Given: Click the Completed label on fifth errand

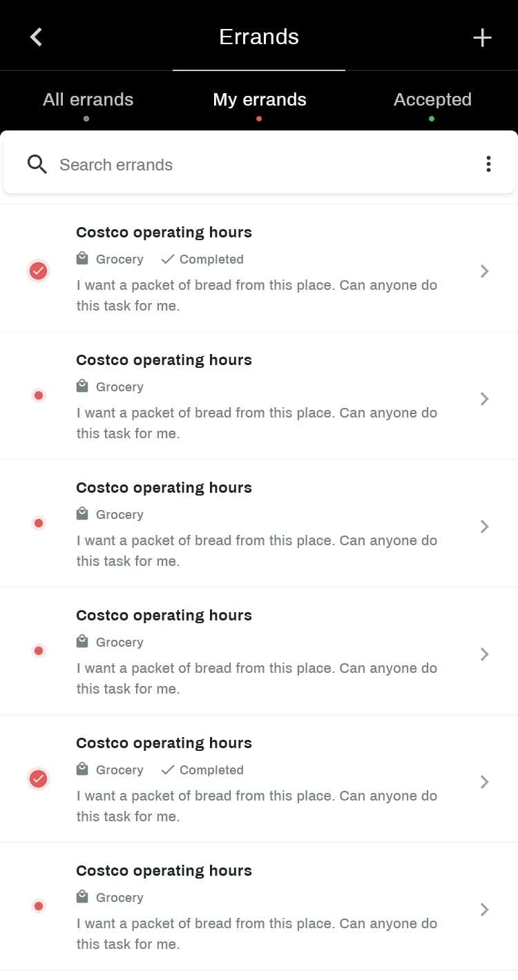Looking at the screenshot, I should pyautogui.click(x=211, y=770).
